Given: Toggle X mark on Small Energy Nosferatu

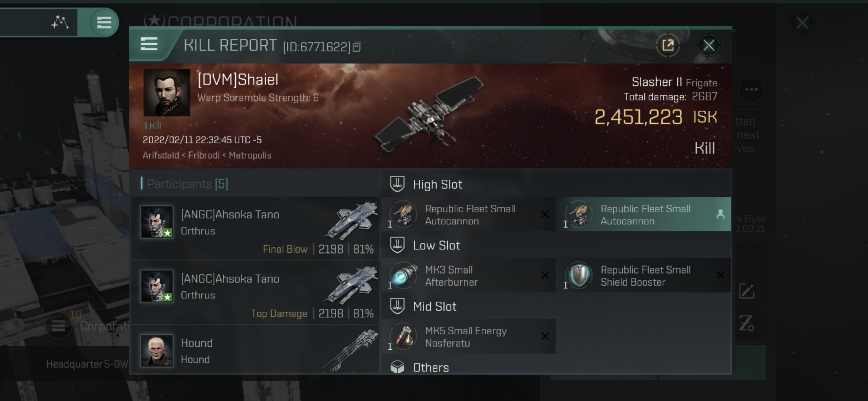Looking at the screenshot, I should [x=545, y=337].
